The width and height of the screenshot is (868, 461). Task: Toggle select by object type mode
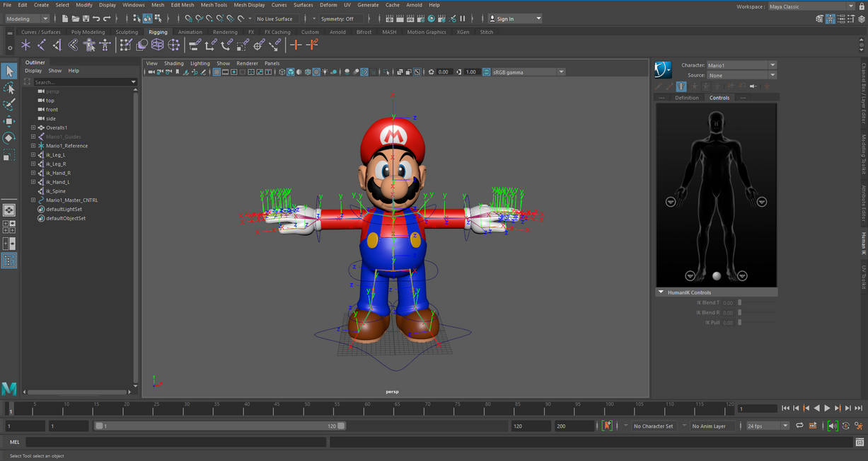146,18
